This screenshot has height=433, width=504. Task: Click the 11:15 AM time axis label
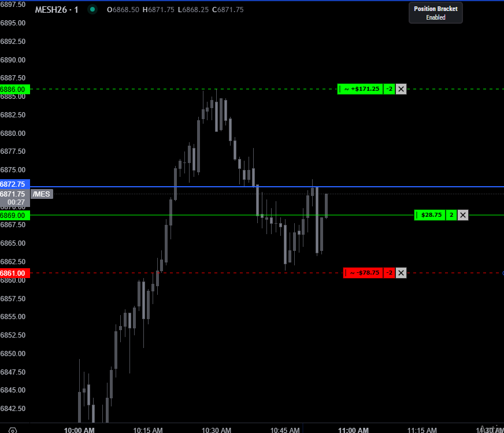pos(422,430)
